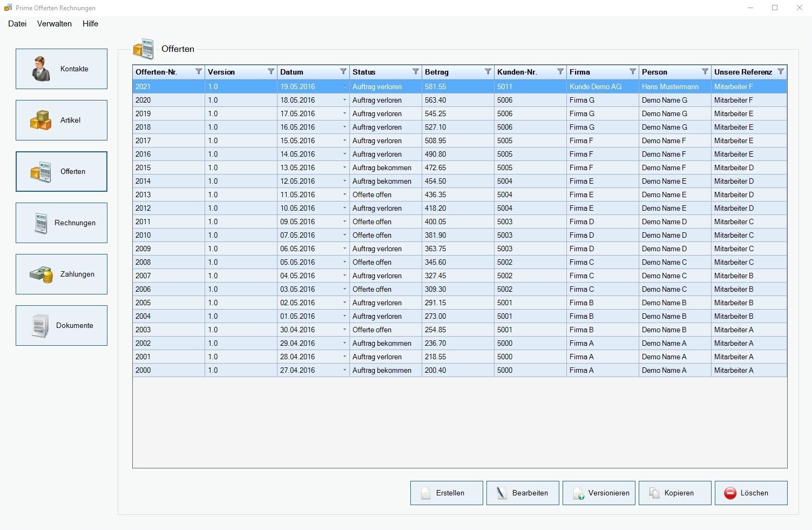Image resolution: width=812 pixels, height=530 pixels.
Task: Click amount 254.85
Action: click(x=458, y=330)
